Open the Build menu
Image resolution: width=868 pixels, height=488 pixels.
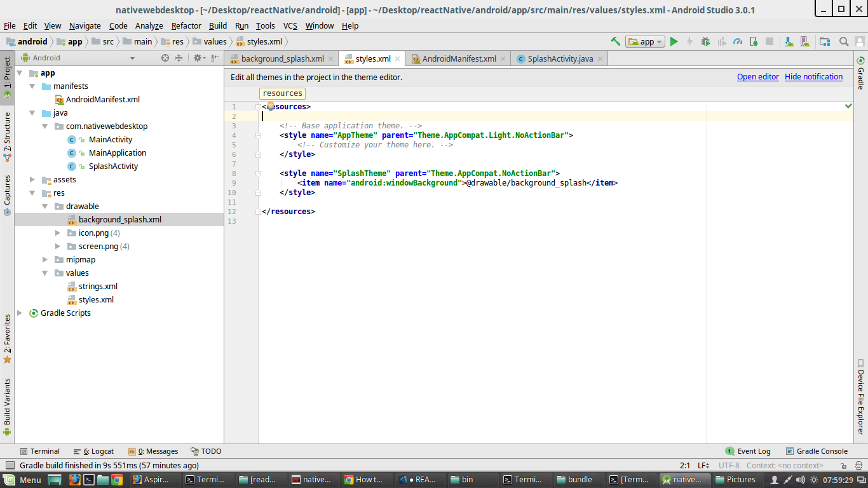pyautogui.click(x=218, y=26)
